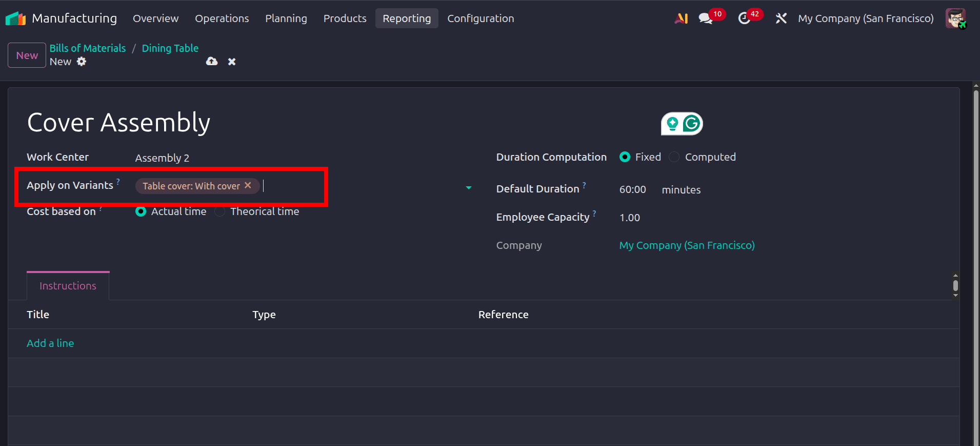Expand the Apply on Variants dropdown arrow
This screenshot has height=446, width=980.
tap(469, 188)
